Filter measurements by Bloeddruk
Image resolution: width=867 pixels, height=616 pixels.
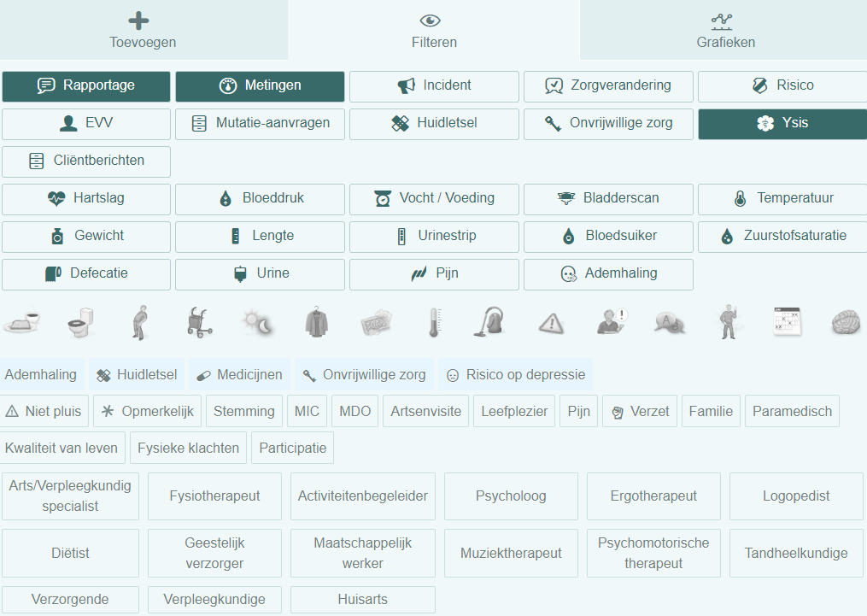tap(260, 198)
